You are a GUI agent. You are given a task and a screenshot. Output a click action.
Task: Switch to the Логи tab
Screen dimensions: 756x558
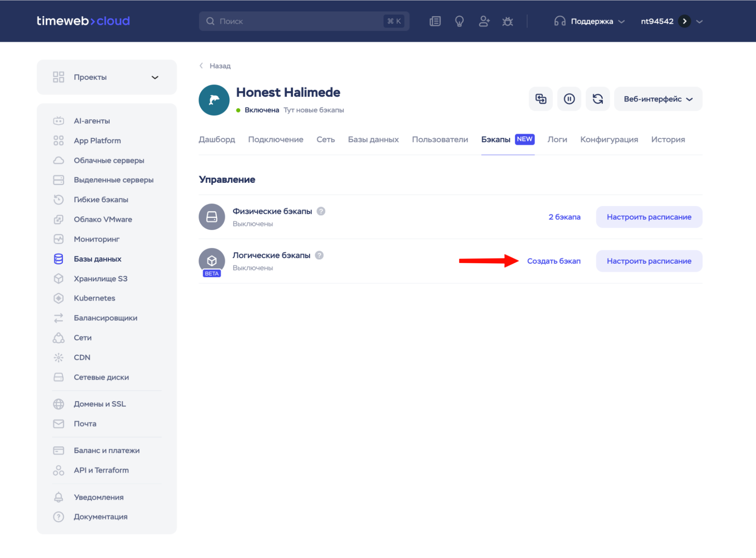tap(557, 140)
